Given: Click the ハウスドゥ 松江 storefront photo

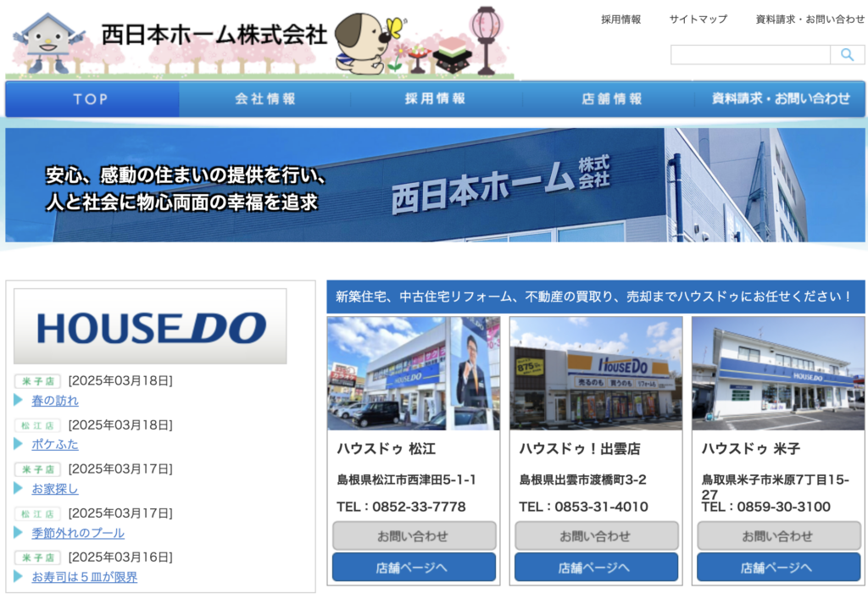Looking at the screenshot, I should tap(413, 374).
